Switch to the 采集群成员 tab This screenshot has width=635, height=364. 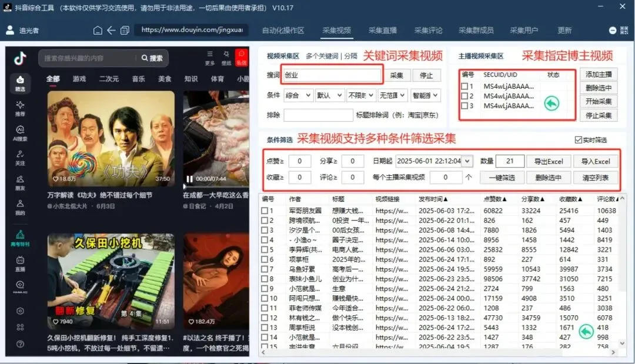tap(476, 31)
